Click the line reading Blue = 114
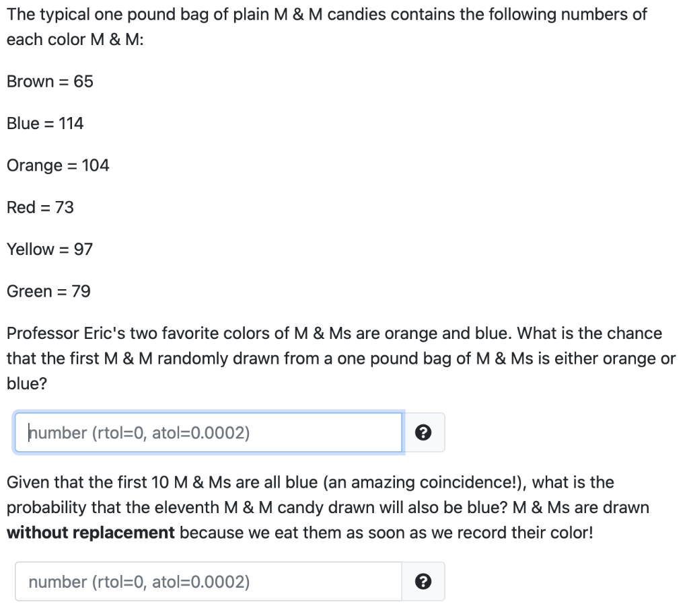689x616 pixels. (x=44, y=123)
